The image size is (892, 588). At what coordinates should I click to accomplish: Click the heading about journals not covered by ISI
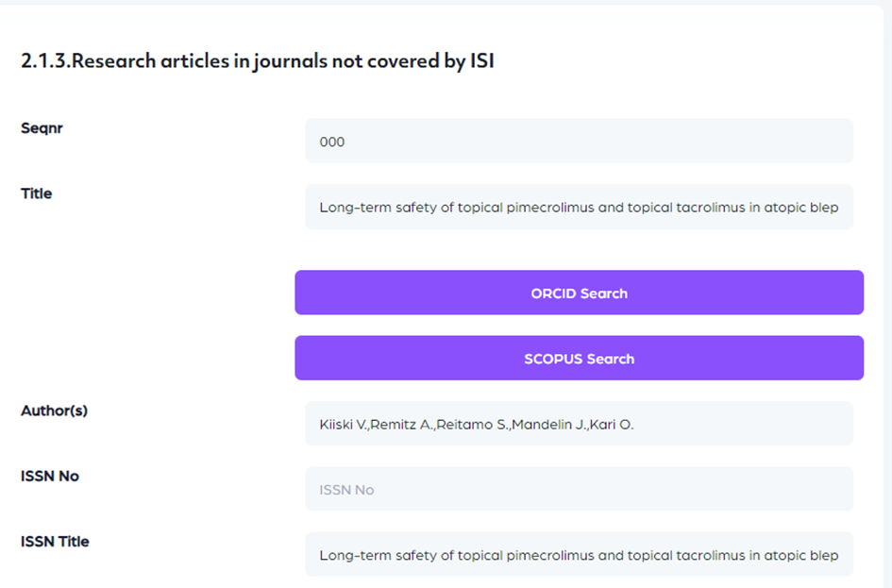pos(258,62)
